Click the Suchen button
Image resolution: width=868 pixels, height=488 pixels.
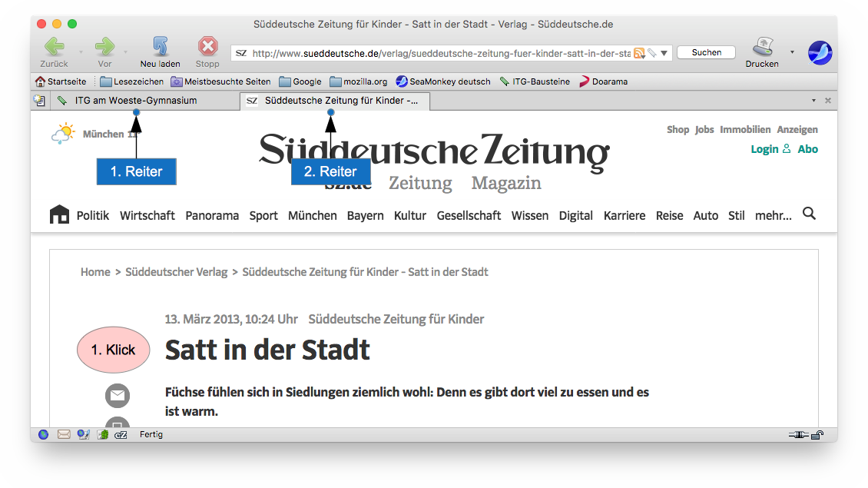point(707,52)
